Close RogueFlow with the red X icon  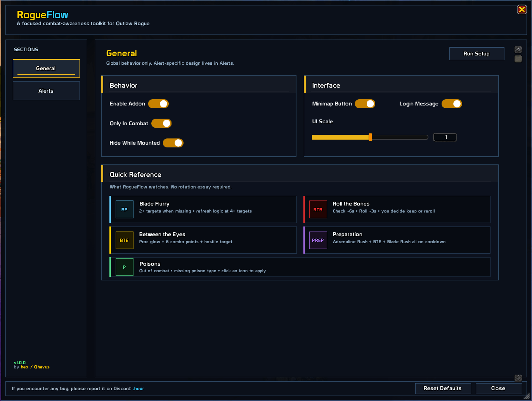522,10
